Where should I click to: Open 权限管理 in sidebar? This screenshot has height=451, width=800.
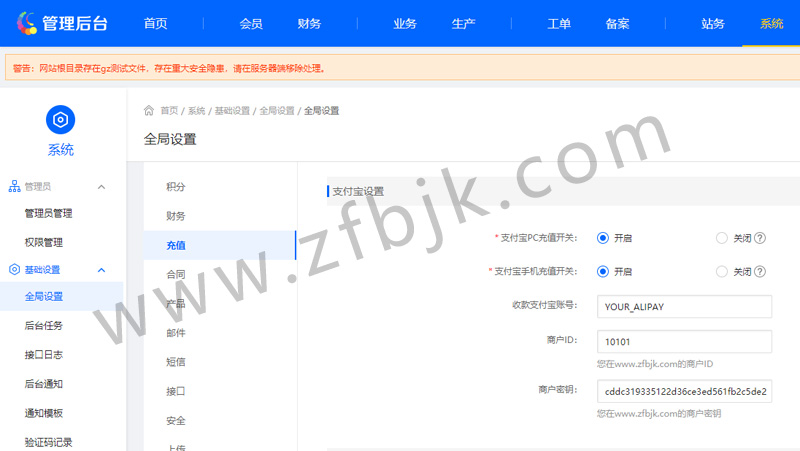point(43,242)
